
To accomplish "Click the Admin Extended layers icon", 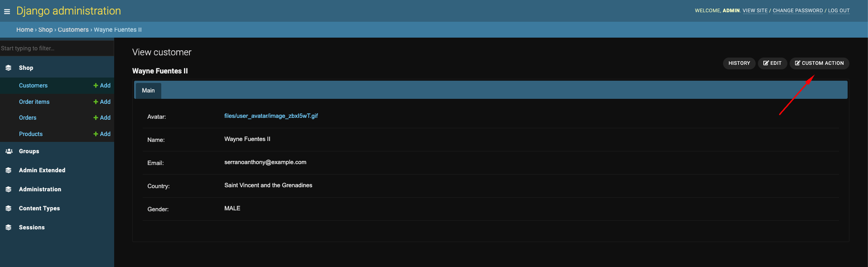I will (9, 170).
